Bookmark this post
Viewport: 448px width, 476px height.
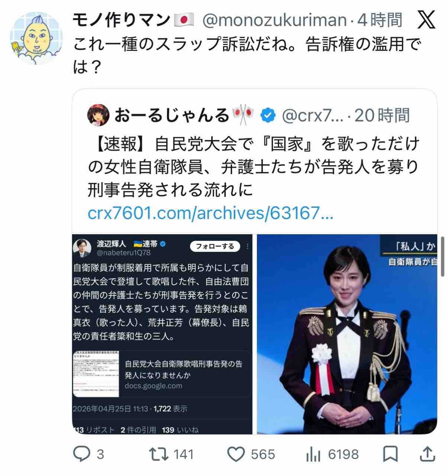(x=390, y=454)
